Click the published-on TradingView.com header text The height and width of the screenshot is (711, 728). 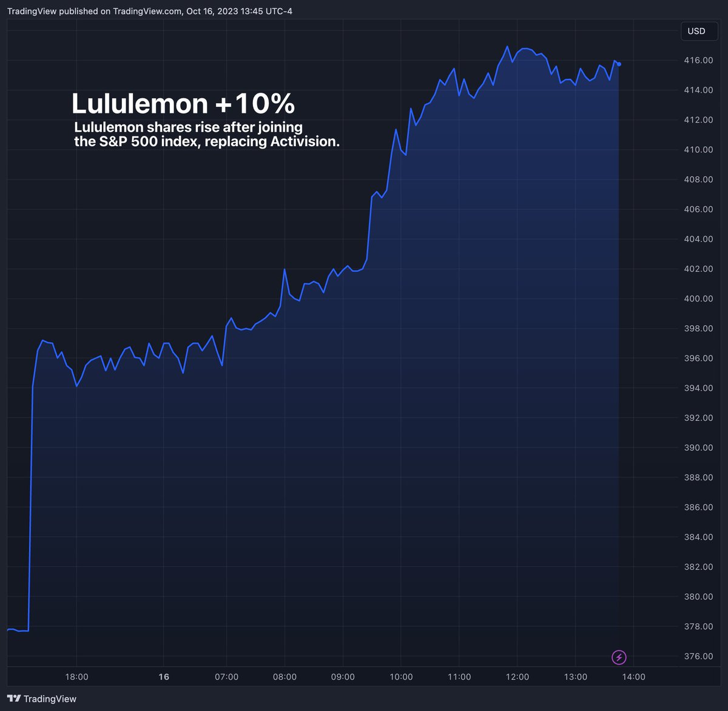150,11
